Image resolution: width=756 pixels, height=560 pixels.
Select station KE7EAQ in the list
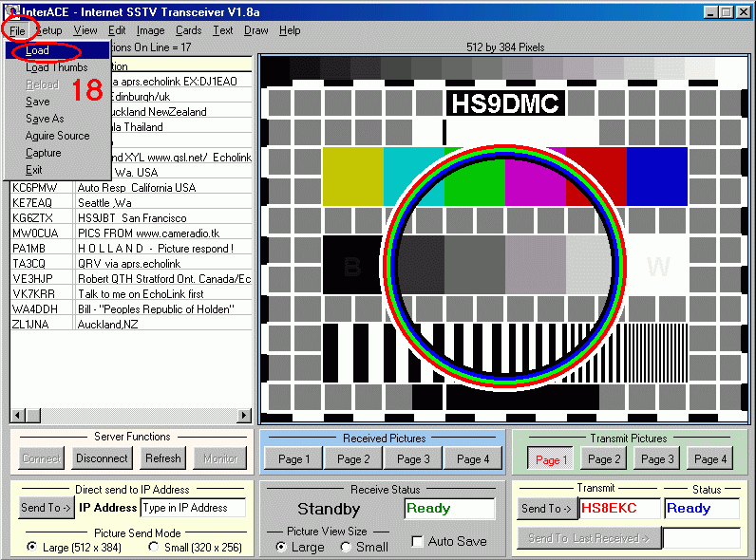point(131,203)
